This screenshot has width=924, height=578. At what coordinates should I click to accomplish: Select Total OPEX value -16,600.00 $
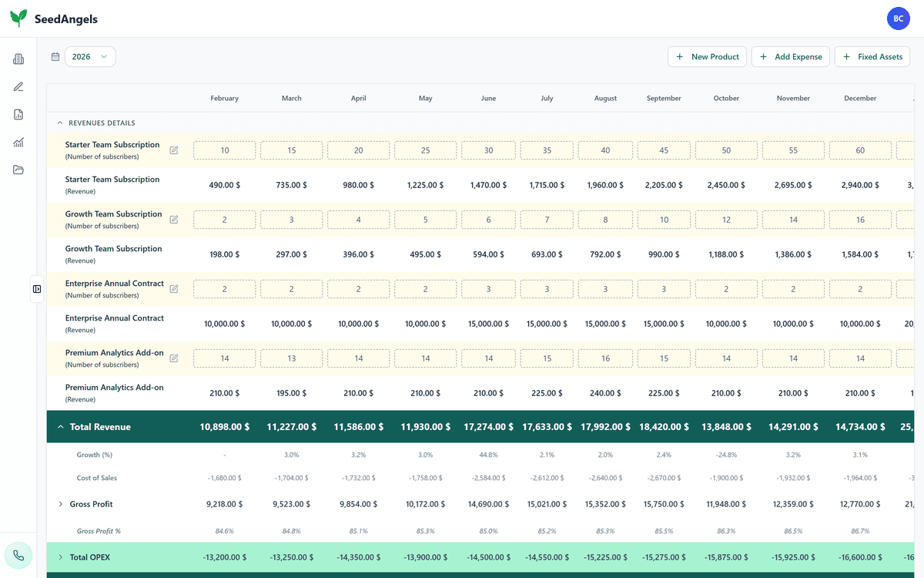[860, 557]
